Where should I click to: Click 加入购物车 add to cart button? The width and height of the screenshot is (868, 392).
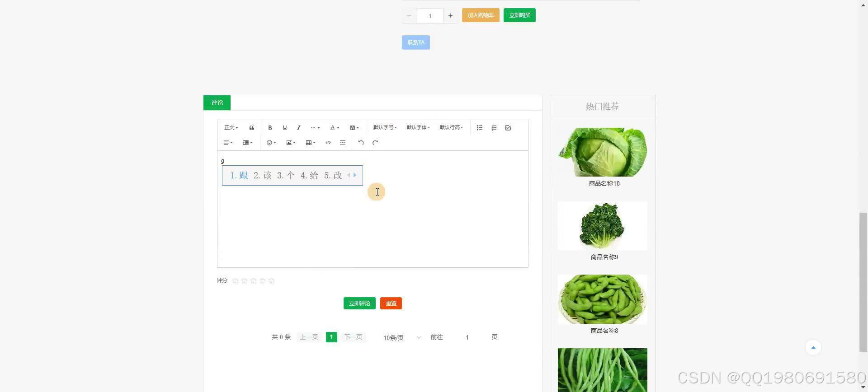[x=481, y=15]
